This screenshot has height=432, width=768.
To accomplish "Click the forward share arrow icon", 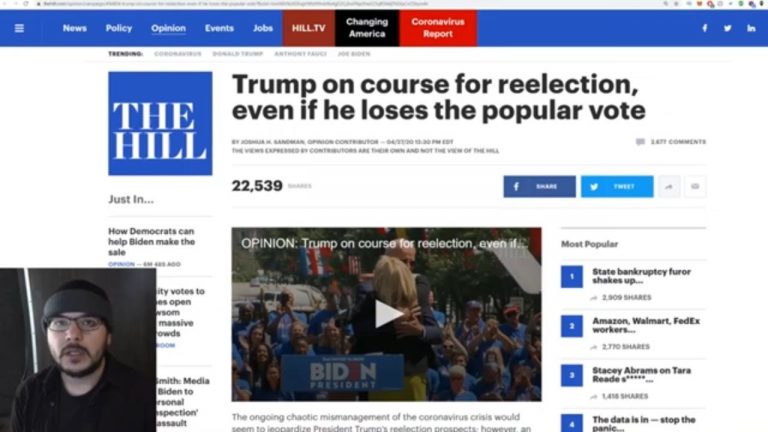I will (x=669, y=187).
